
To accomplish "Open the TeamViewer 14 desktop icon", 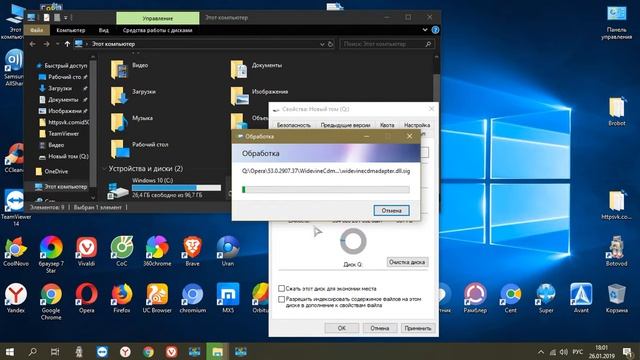I will 16,207.
